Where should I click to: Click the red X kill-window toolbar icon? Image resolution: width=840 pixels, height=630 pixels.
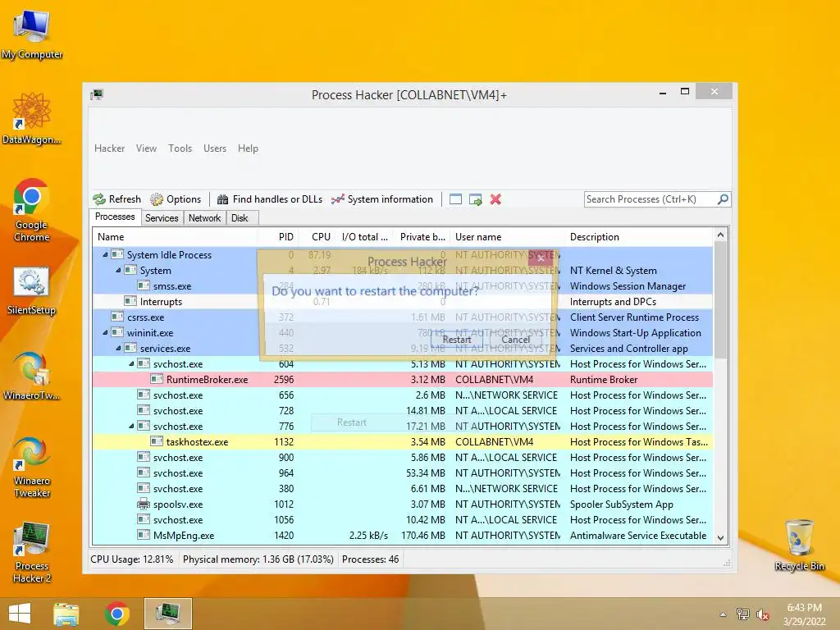[495, 199]
